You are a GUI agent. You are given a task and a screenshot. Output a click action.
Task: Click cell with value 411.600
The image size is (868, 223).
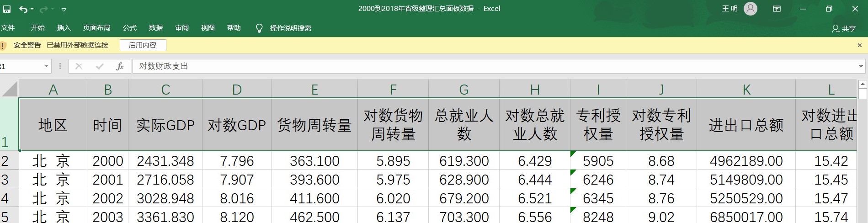pyautogui.click(x=314, y=198)
